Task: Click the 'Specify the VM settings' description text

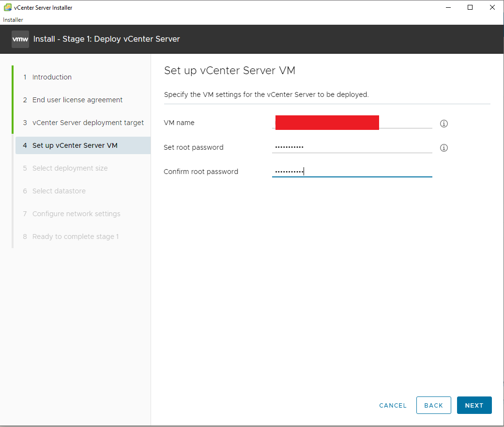Action: pos(266,95)
